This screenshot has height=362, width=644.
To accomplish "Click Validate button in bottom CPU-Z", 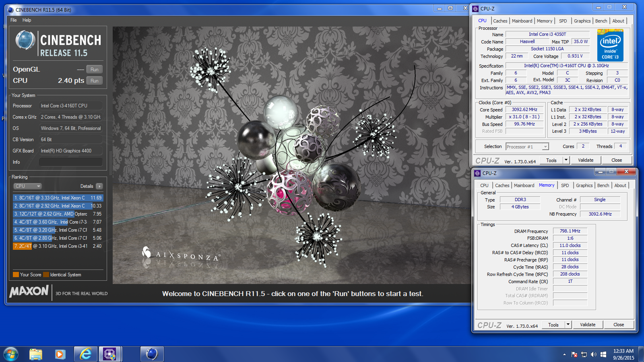I will [x=588, y=325].
